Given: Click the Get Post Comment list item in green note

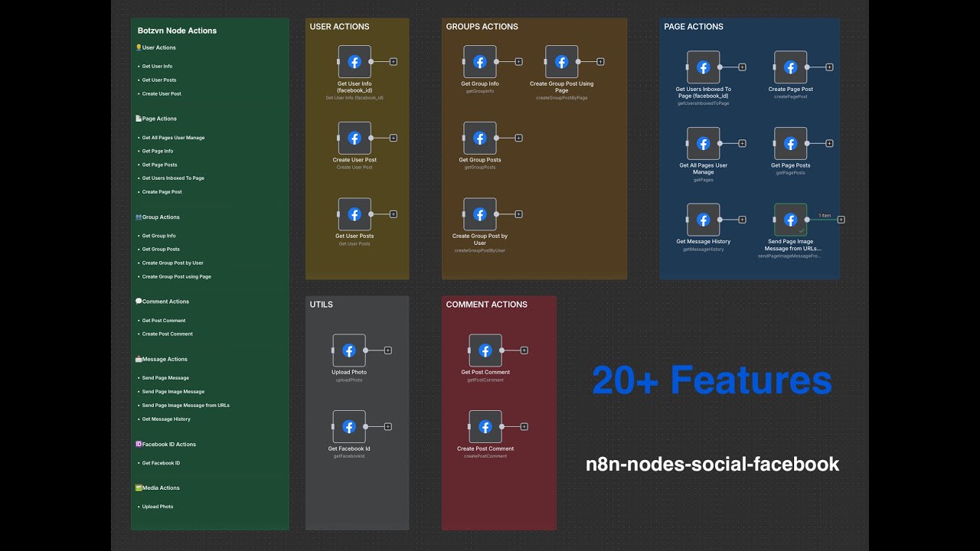Looking at the screenshot, I should click(x=164, y=321).
